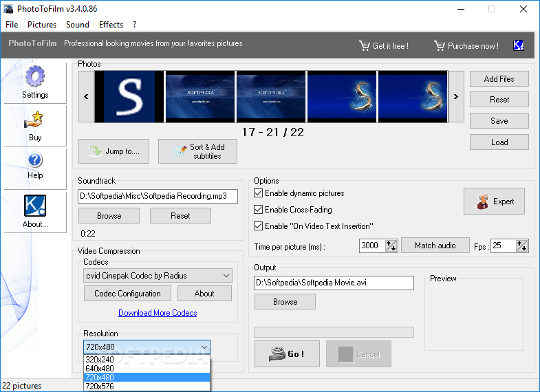Select 320x240 resolution option
This screenshot has width=540, height=392.
(x=147, y=359)
